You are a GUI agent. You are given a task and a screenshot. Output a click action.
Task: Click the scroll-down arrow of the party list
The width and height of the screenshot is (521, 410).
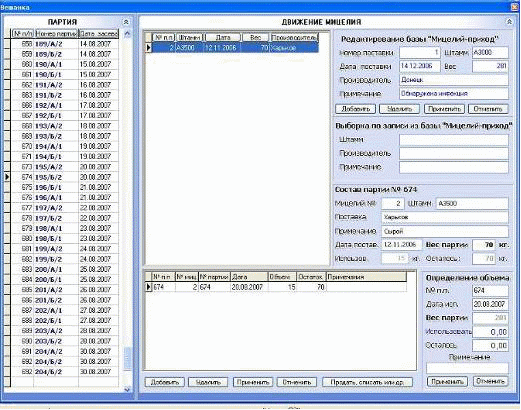[x=127, y=389]
